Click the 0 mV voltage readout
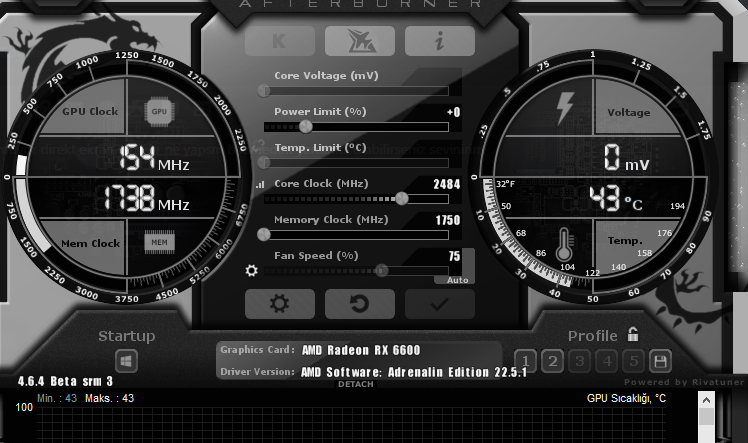748x443 pixels. click(626, 158)
